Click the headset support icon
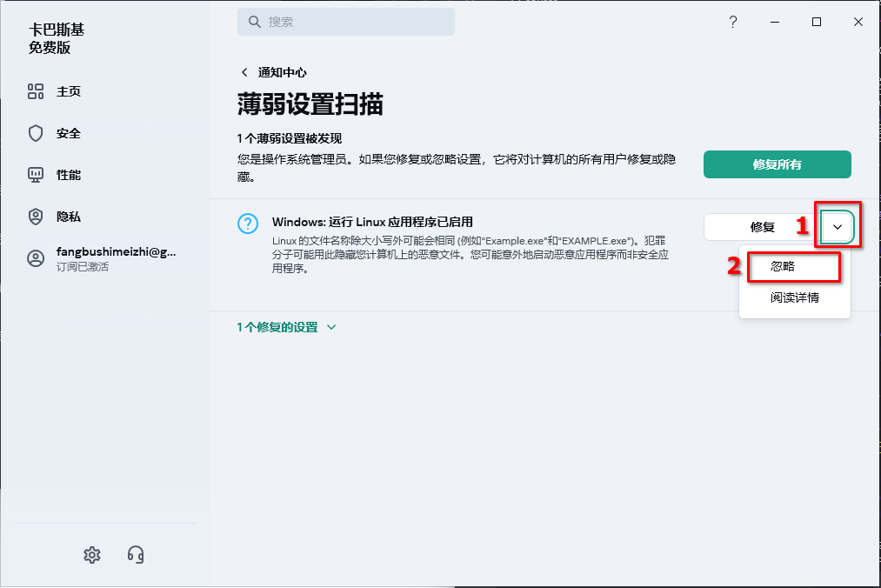The height and width of the screenshot is (588, 881). tap(135, 554)
